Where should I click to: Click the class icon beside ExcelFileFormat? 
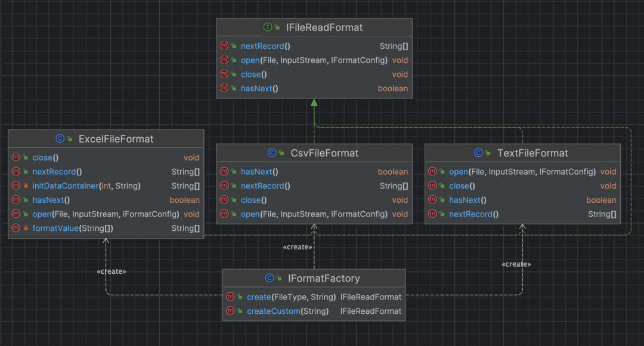pos(60,139)
